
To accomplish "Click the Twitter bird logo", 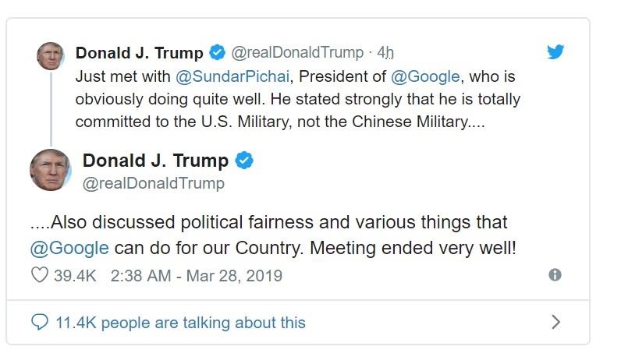I will tap(555, 53).
